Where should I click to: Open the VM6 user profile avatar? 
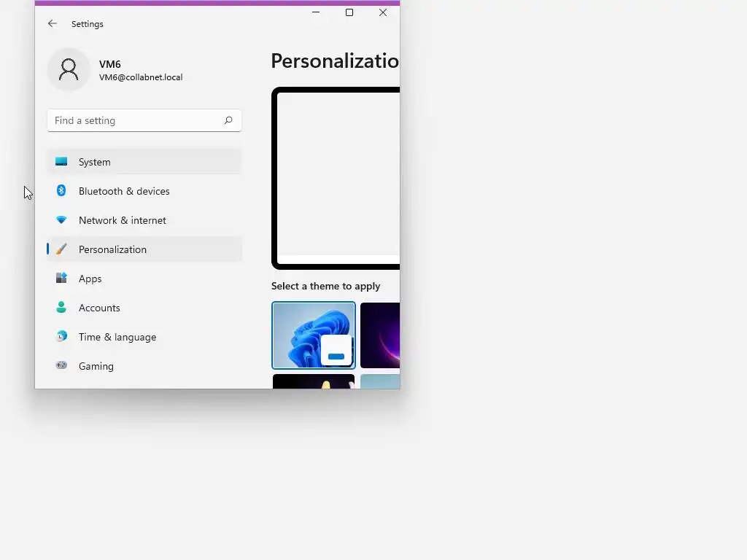tap(69, 69)
